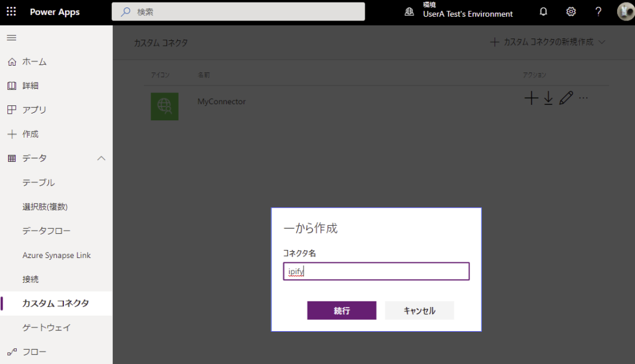Select 作成 in sidebar

(x=30, y=134)
